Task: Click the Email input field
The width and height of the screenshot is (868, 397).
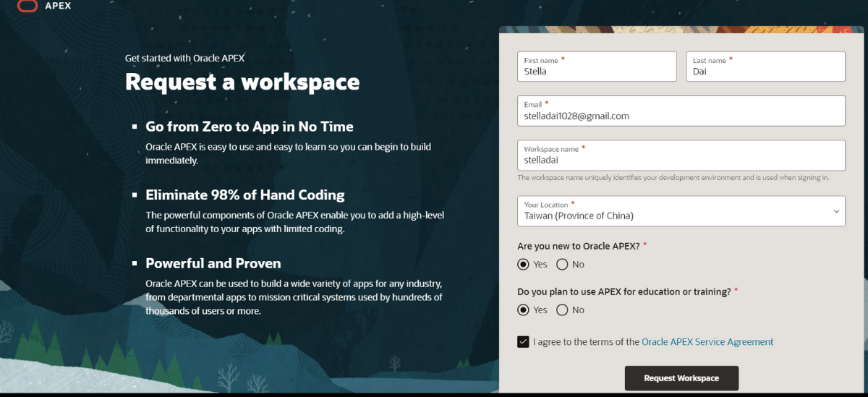Action: [681, 111]
